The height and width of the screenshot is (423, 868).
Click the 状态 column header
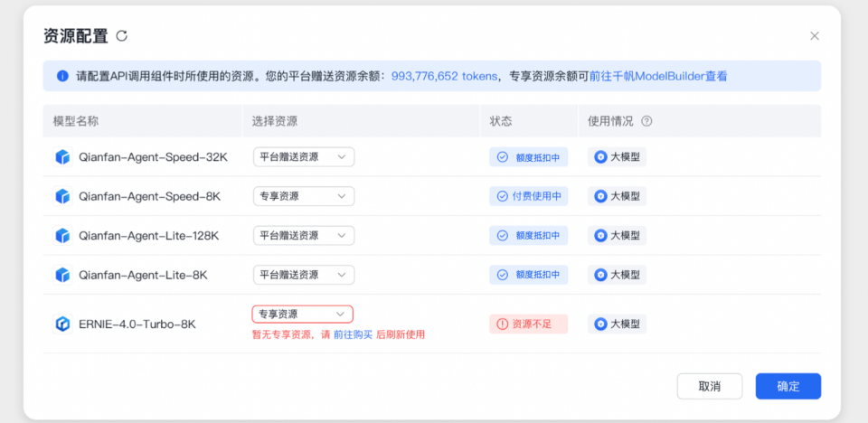click(501, 121)
